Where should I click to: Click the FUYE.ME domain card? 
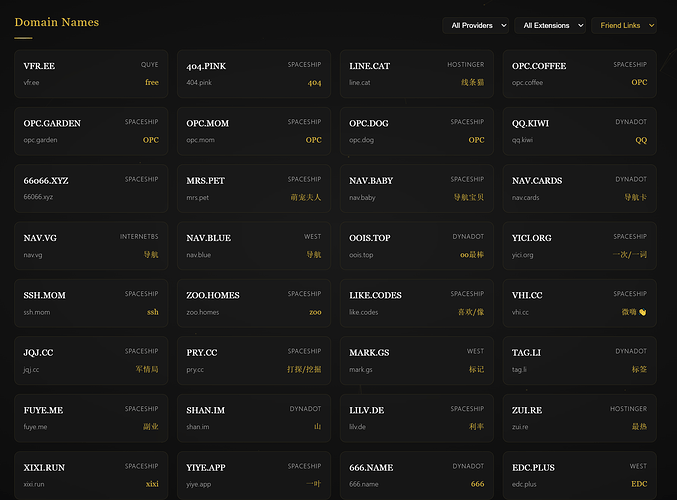coord(91,418)
